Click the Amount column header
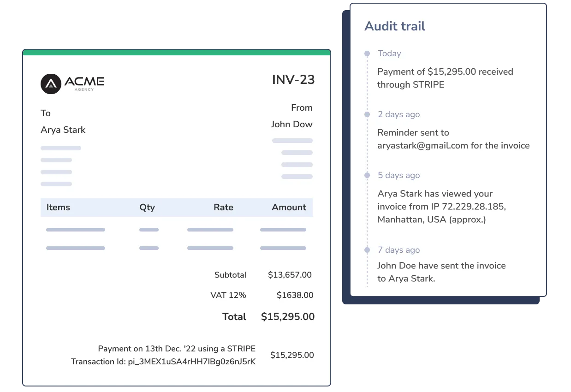The width and height of the screenshot is (571, 392). (x=289, y=208)
